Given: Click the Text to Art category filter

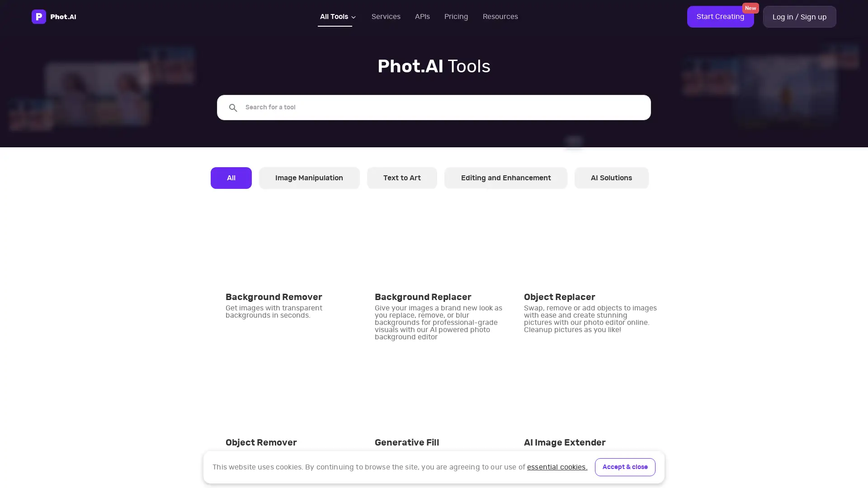Looking at the screenshot, I should [x=402, y=178].
